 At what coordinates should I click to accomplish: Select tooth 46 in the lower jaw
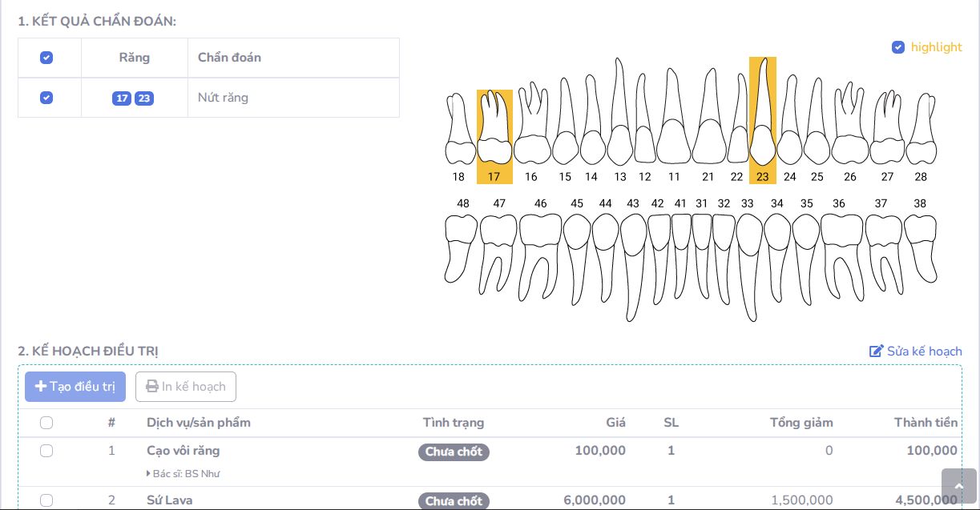click(x=540, y=248)
